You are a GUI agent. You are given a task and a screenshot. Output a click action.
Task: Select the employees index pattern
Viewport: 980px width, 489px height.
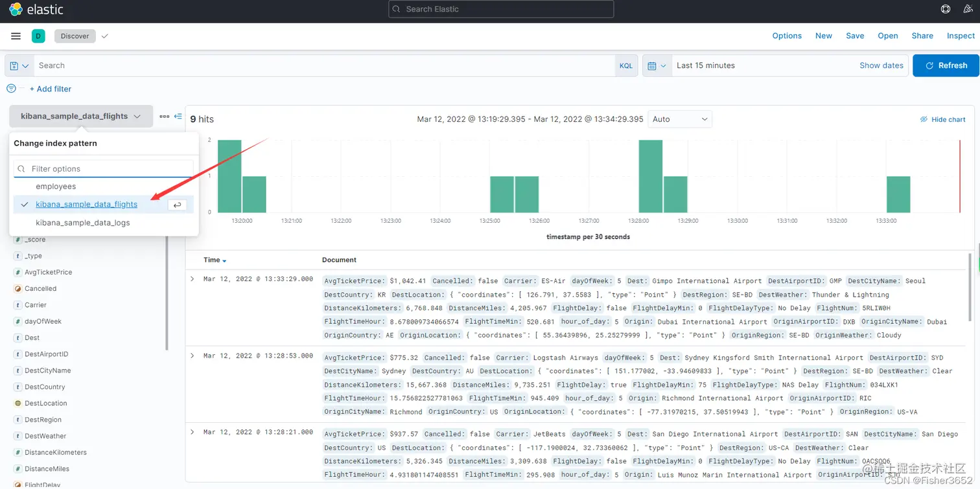pos(56,187)
